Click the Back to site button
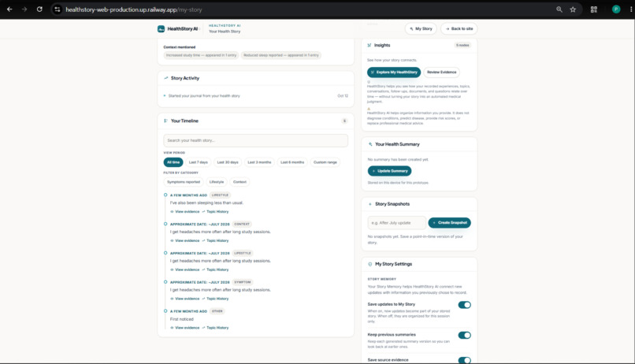Image resolution: width=635 pixels, height=364 pixels. (x=459, y=28)
